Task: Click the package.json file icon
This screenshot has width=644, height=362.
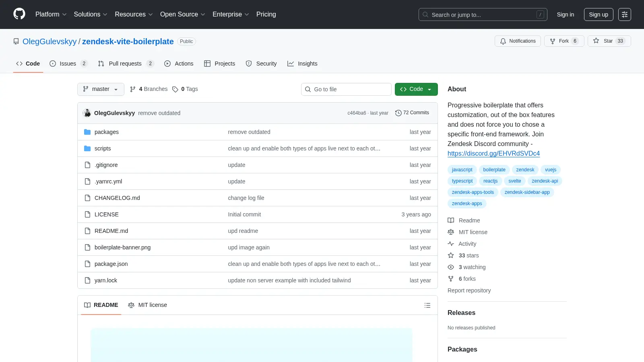Action: click(x=87, y=264)
